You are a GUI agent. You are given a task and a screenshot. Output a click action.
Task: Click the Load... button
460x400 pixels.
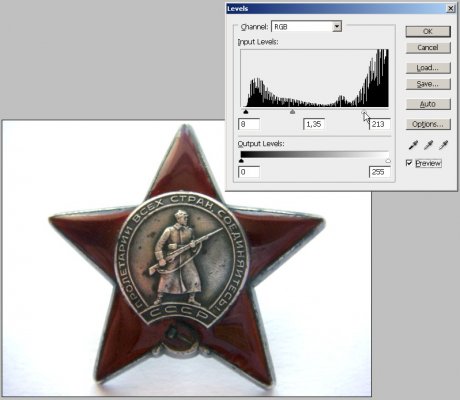pyautogui.click(x=428, y=68)
